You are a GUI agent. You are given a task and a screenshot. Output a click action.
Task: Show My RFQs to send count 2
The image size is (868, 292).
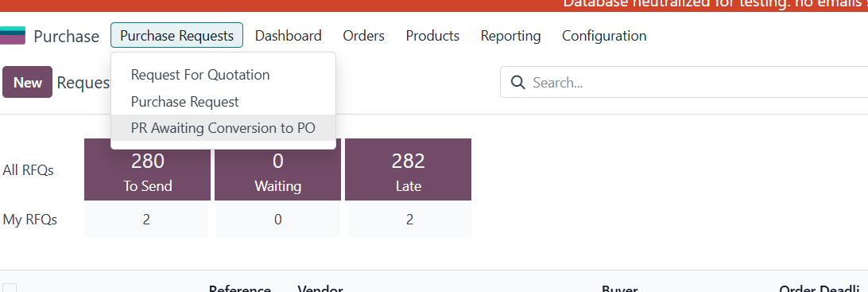coord(147,220)
